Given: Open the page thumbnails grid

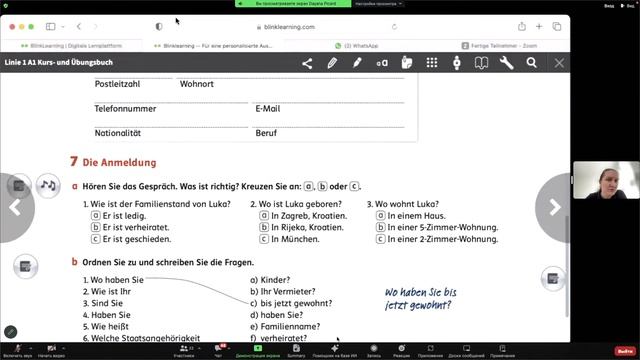Looking at the screenshot, I should point(432,63).
